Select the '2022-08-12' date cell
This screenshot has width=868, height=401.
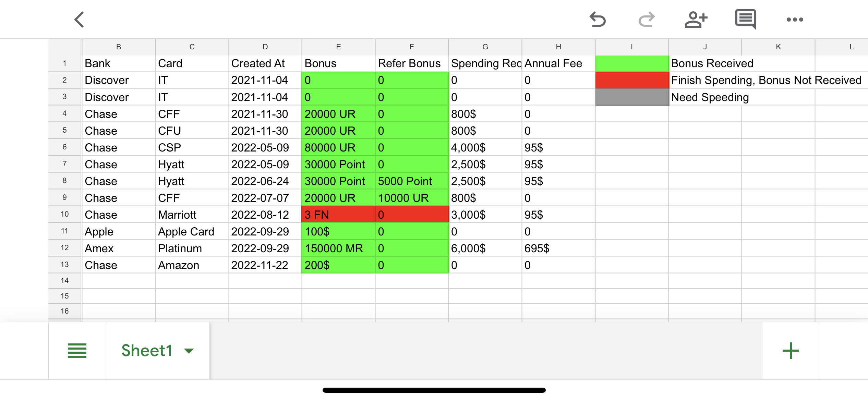click(265, 215)
